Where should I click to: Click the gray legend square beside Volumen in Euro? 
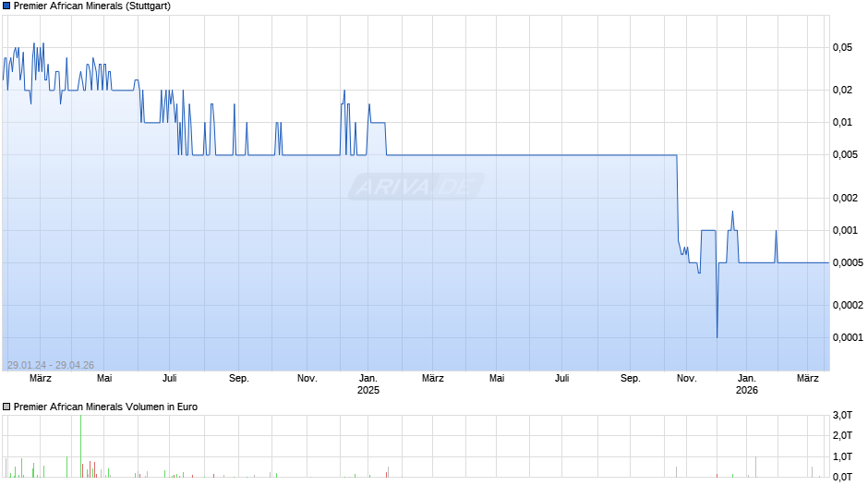pos(6,407)
